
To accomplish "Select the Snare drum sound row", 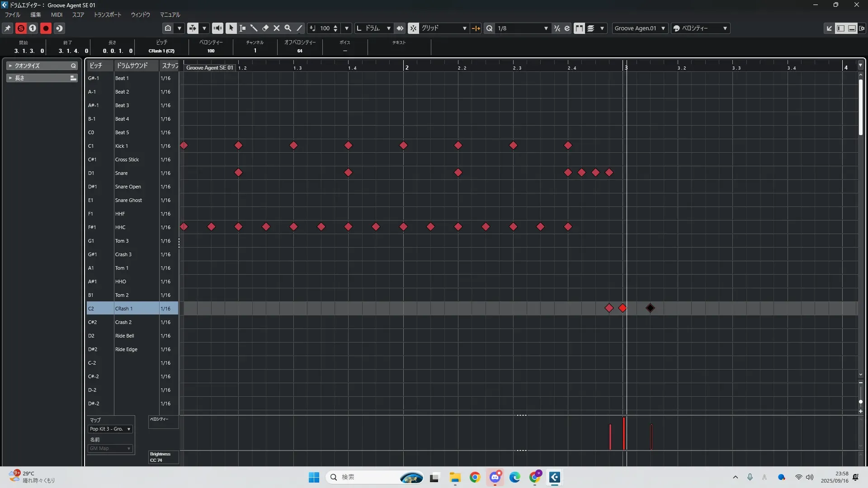I will tap(121, 173).
